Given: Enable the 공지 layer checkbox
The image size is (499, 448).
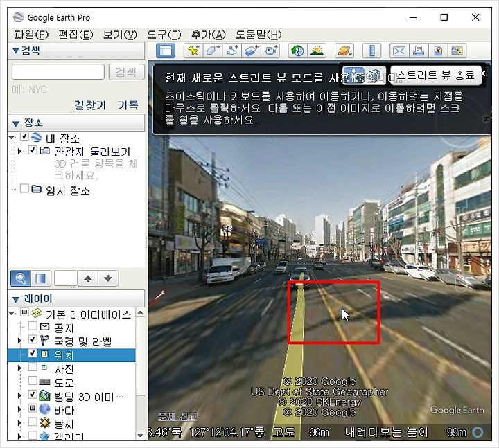Looking at the screenshot, I should 33,325.
